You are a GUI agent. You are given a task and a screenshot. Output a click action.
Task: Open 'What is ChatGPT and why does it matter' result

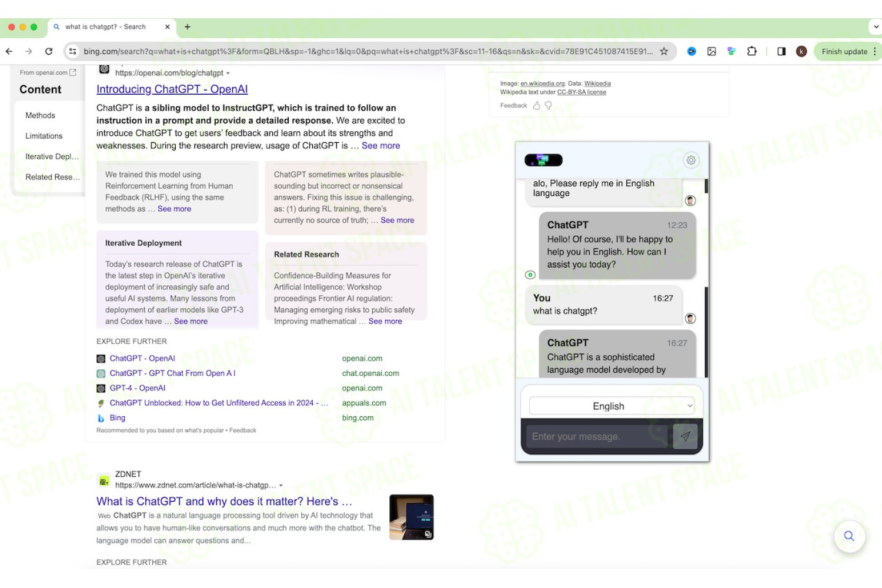224,502
